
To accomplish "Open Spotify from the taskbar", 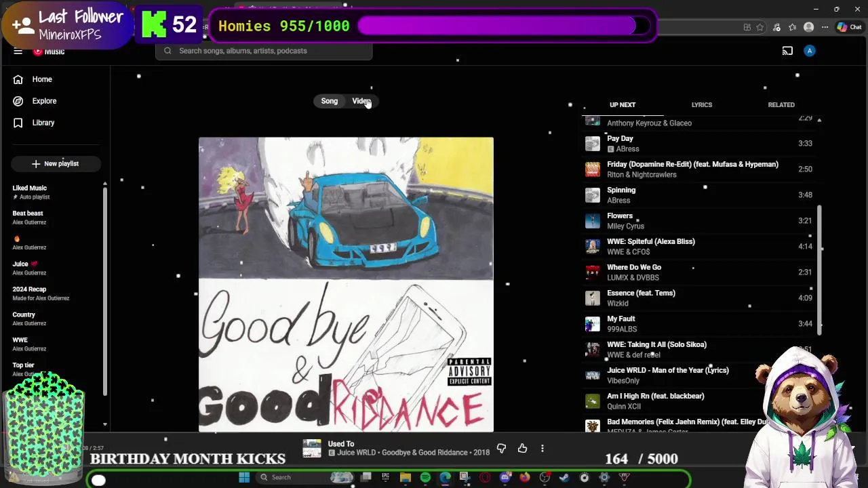I will click(425, 477).
